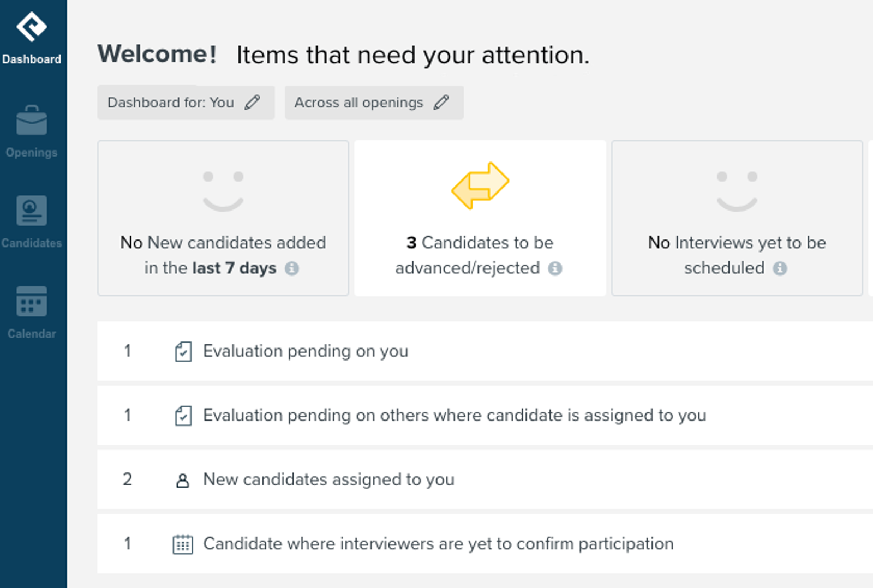
Task: Open New candidates assigned to you row
Action: [x=485, y=479]
